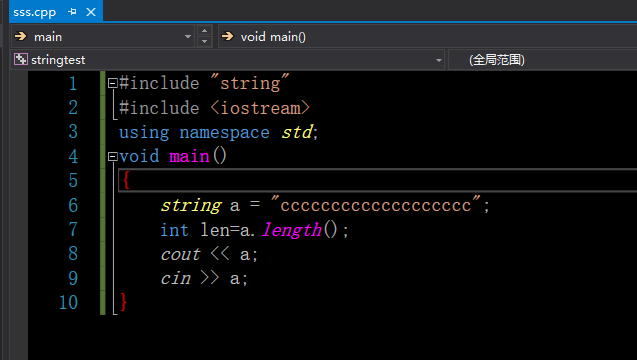The image size is (637, 360).
Task: Open the void main() member dropdown
Action: pos(428,37)
